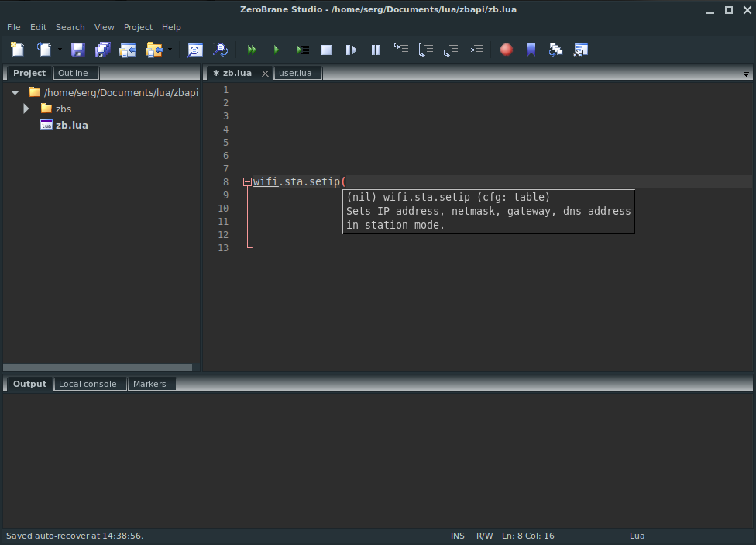This screenshot has width=756, height=545.
Task: Switch to the Local console tab
Action: pos(90,385)
